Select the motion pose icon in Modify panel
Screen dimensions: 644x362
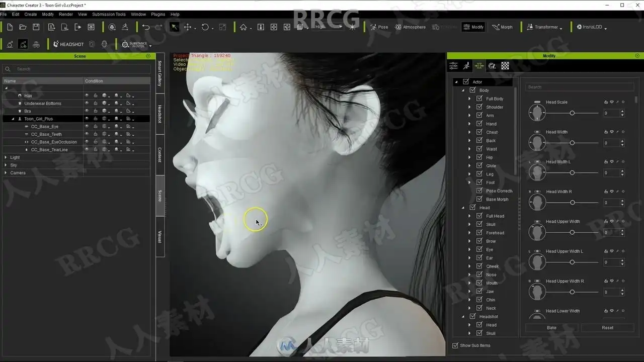[x=466, y=66]
